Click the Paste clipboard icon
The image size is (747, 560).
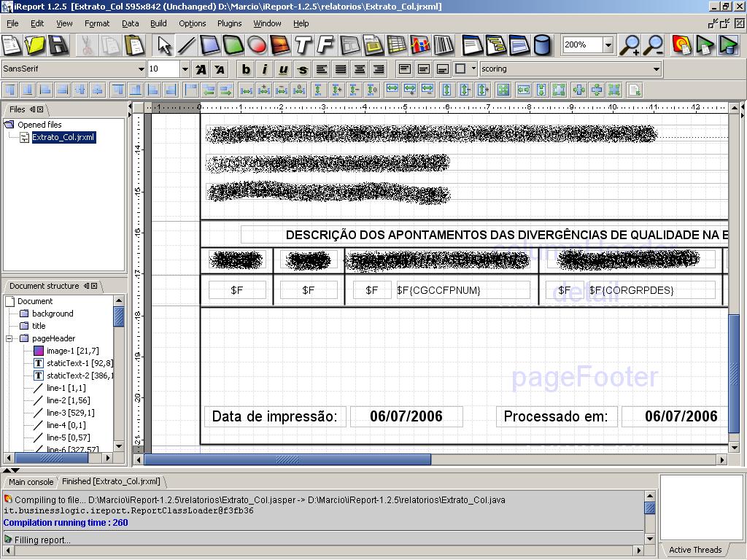(134, 45)
